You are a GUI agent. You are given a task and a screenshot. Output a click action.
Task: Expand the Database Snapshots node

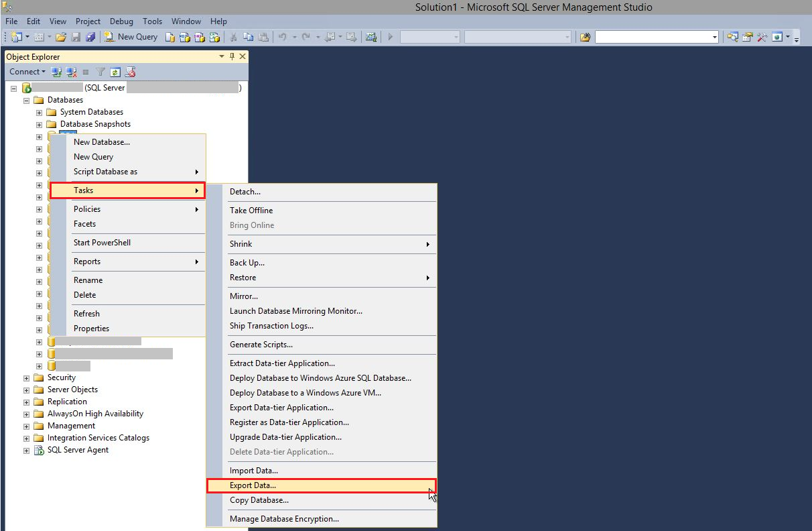[x=39, y=124]
